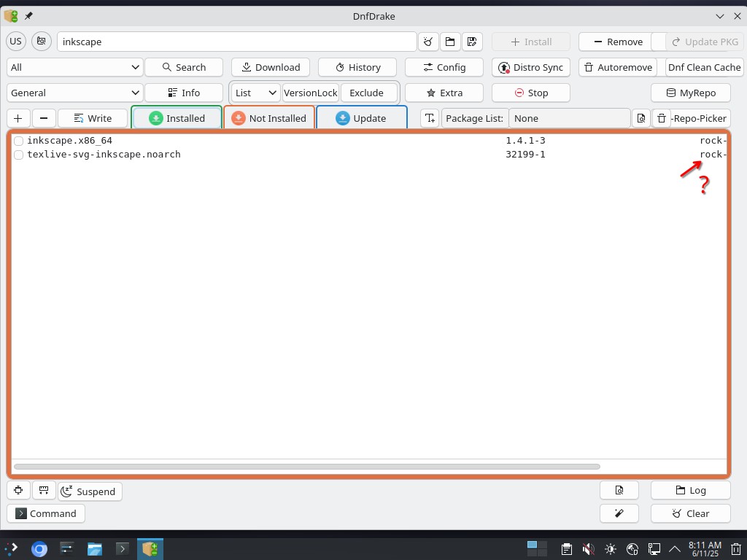Open the Package List None dropdown
747x560 pixels.
click(569, 119)
